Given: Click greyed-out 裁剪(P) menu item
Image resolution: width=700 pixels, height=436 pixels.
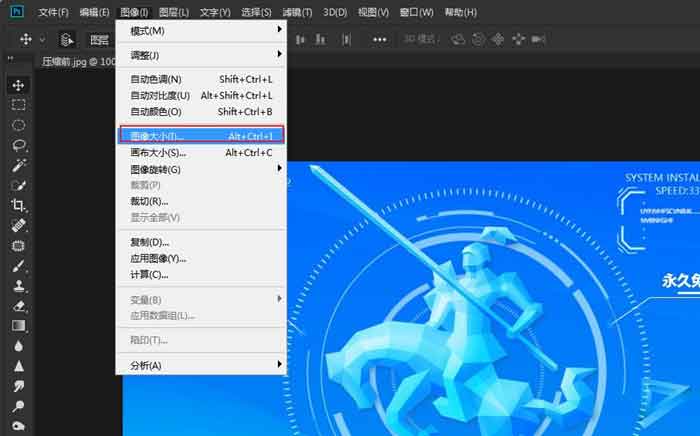Looking at the screenshot, I should (x=201, y=185).
